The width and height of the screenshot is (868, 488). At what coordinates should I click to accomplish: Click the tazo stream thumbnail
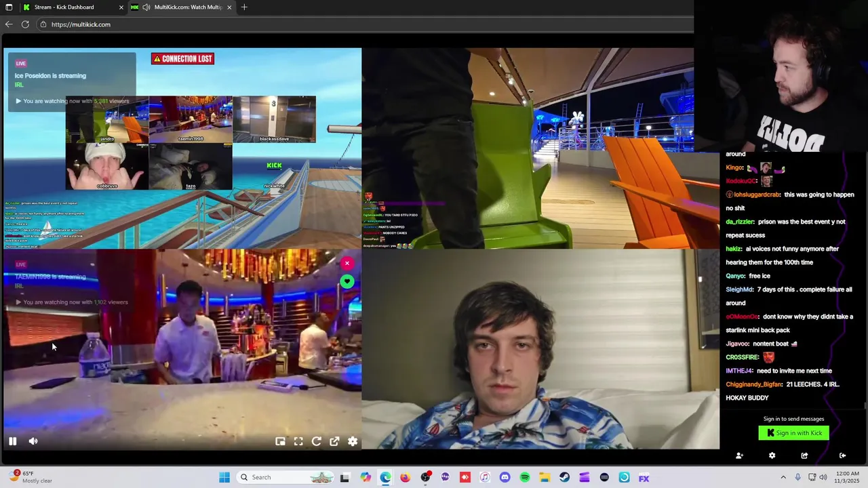[191, 166]
